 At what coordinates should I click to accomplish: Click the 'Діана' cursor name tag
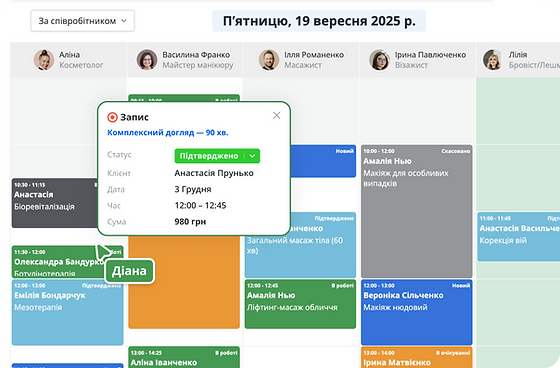pos(130,271)
